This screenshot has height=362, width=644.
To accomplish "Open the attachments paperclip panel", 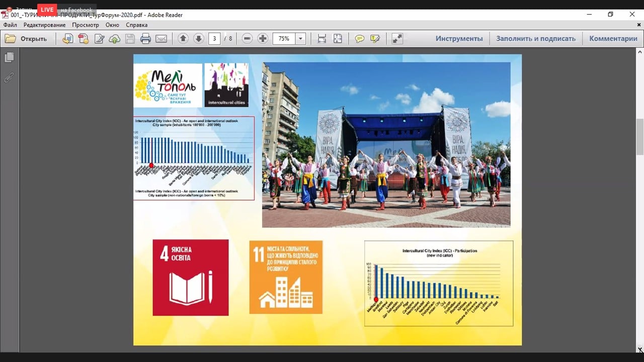I will pos(9,77).
